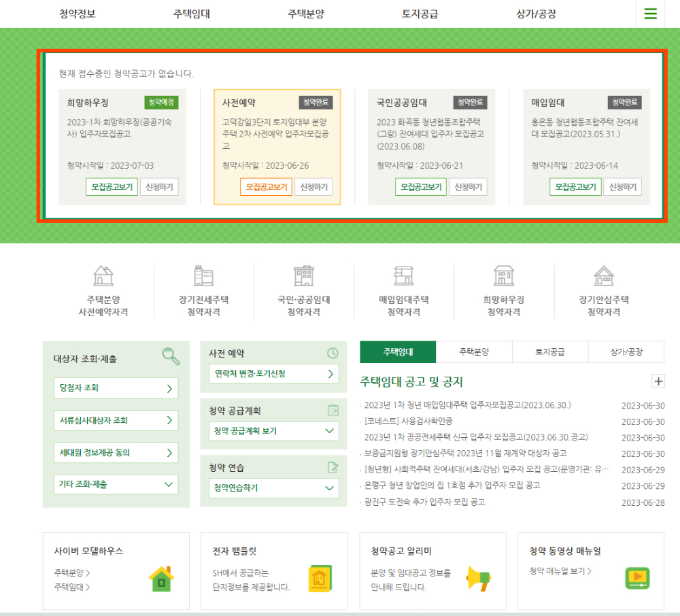Open the video icon in 청약 동영상 매뉴얼
Screen dimensions: 680x616
coord(638,579)
